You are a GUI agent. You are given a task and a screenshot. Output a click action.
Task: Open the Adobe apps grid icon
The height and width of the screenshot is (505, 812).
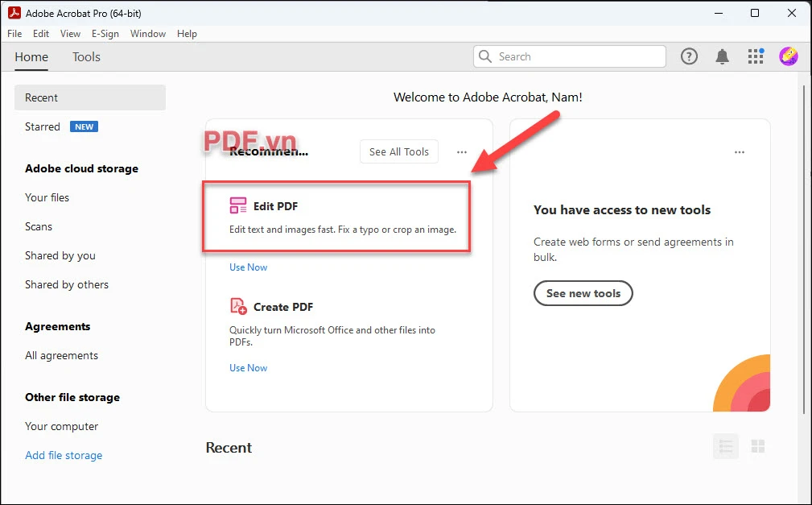756,56
